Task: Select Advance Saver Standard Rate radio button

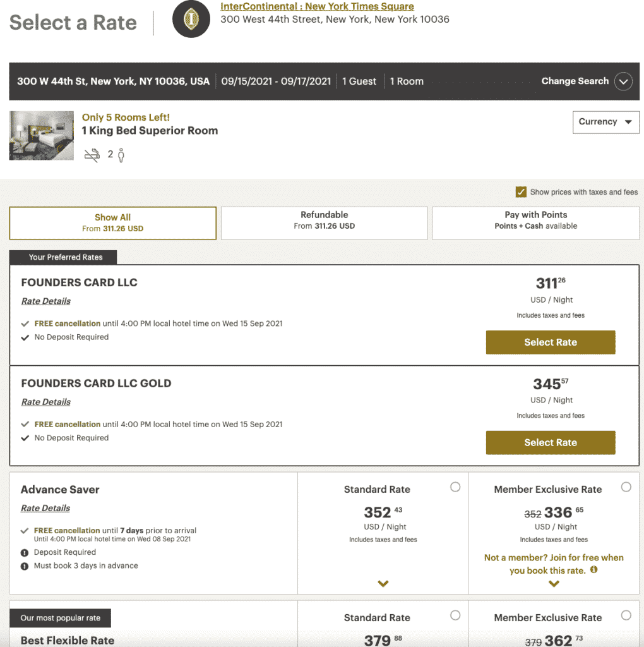Action: pyautogui.click(x=455, y=487)
